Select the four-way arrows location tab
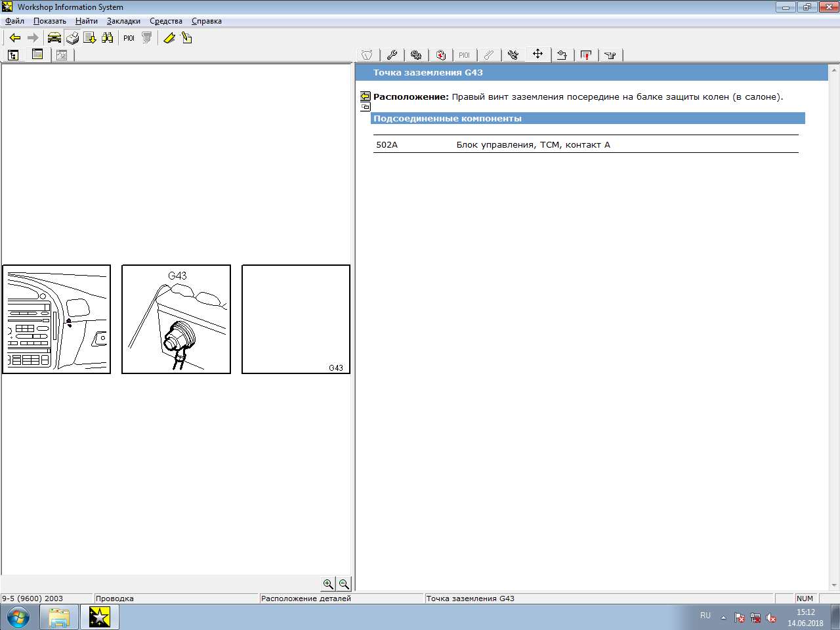Screen dimensions: 840x630 click(537, 54)
